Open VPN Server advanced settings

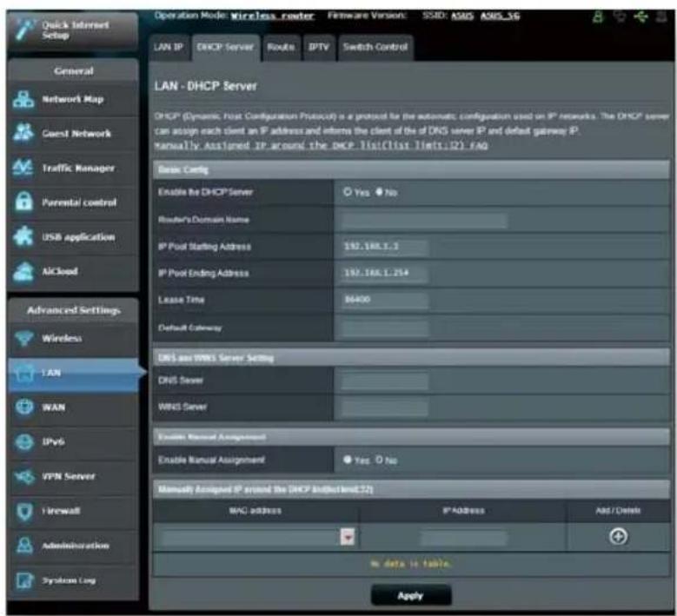click(73, 477)
